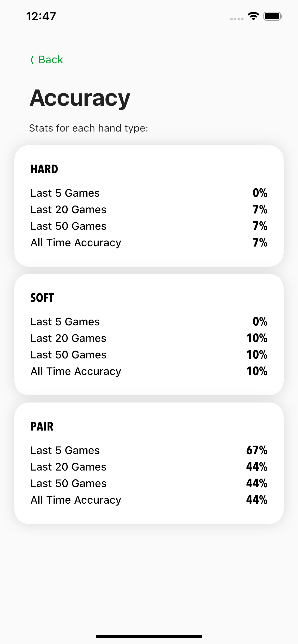Tap the home indicator bar
Image resolution: width=298 pixels, height=644 pixels.
[x=149, y=636]
